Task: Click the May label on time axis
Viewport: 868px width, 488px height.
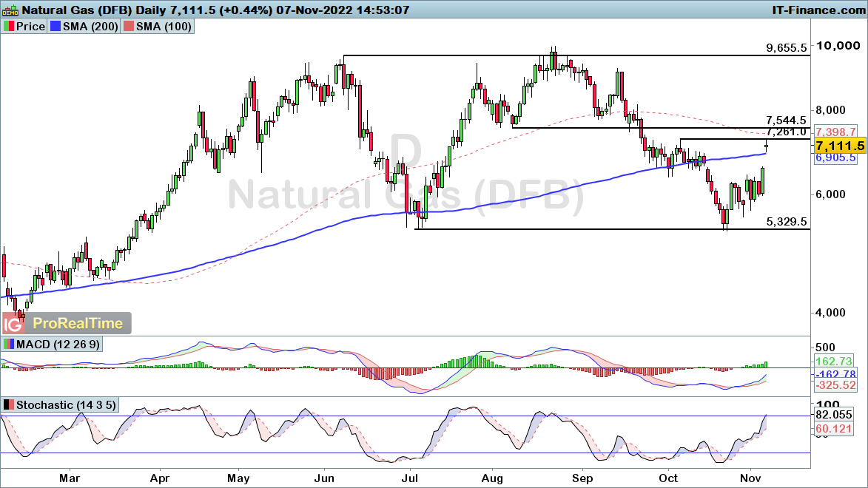Action: click(x=238, y=478)
